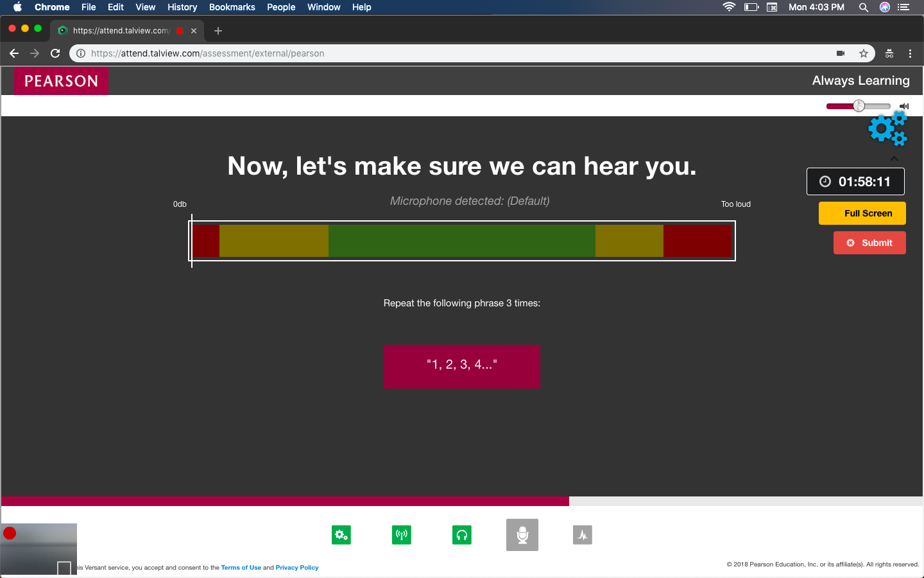
Task: Click the "0db" label
Action: [180, 204]
